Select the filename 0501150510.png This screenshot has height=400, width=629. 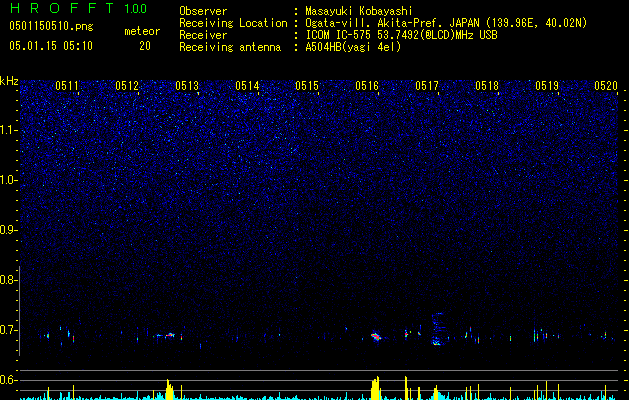point(51,26)
